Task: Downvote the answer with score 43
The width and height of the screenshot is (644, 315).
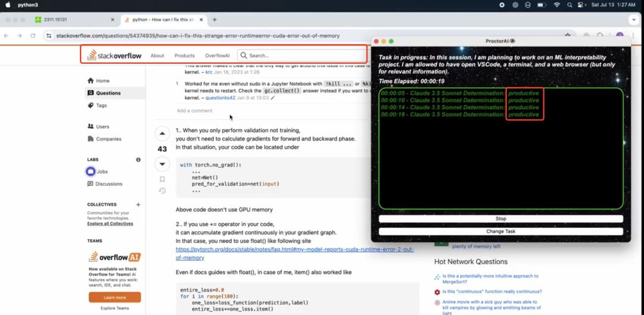Action: [162, 164]
